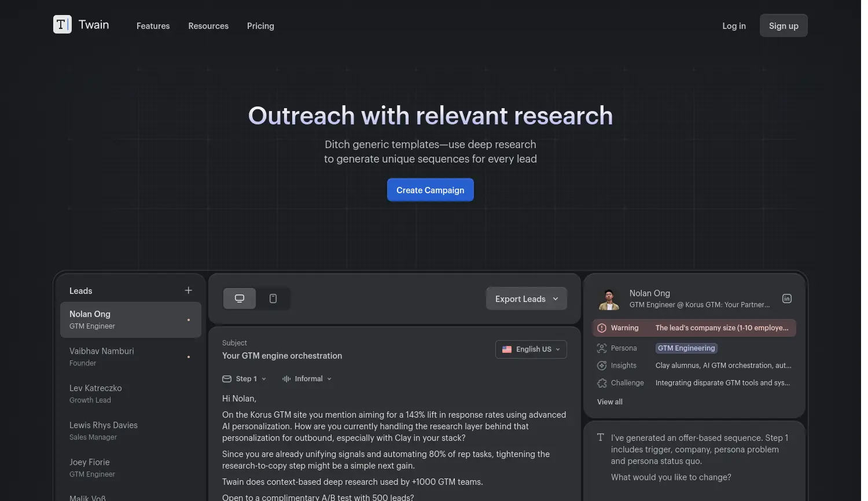Click the Persona icon
Image resolution: width=868 pixels, height=501 pixels.
tap(602, 348)
